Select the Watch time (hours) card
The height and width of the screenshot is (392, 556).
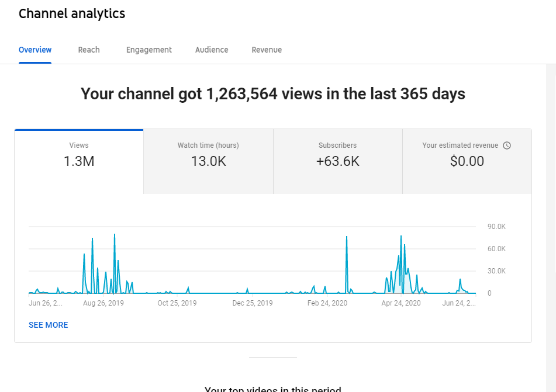point(209,162)
